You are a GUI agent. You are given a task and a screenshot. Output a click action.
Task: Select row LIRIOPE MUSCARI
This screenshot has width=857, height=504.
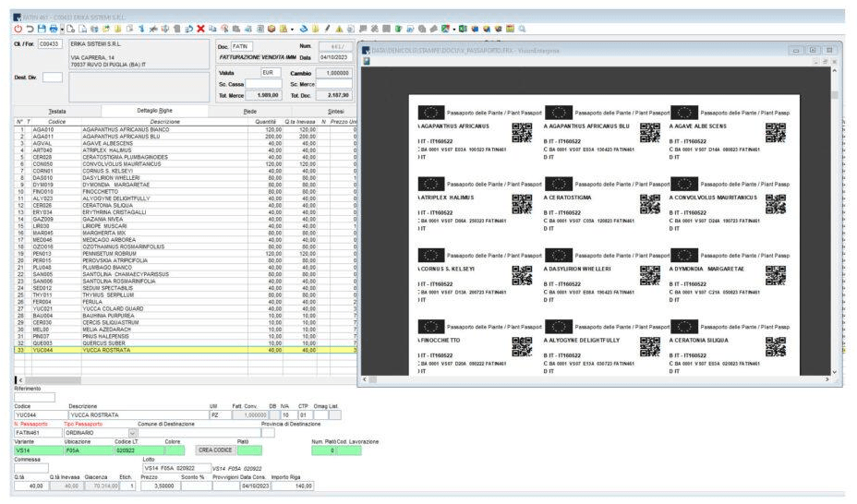185,225
